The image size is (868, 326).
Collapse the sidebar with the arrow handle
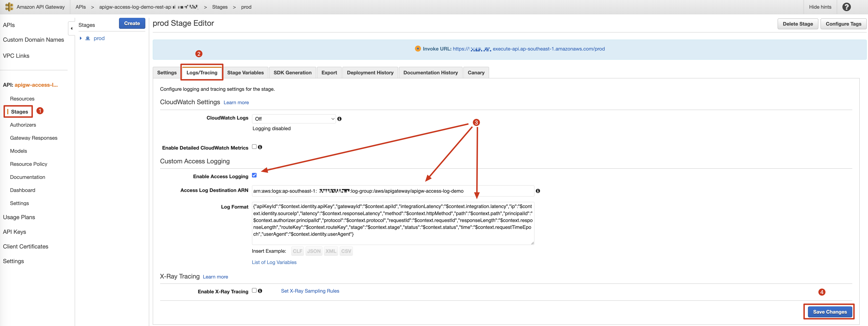72,28
